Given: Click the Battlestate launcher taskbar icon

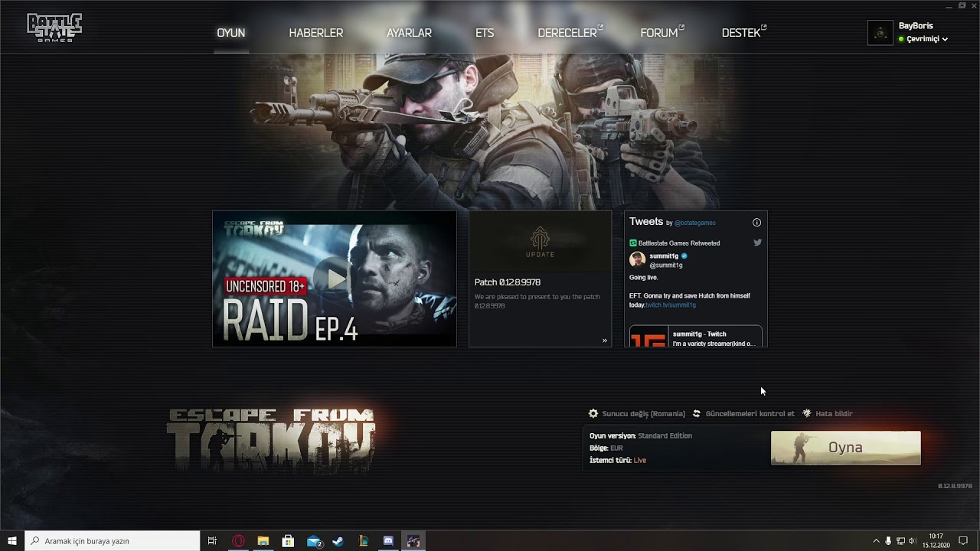Looking at the screenshot, I should click(413, 541).
